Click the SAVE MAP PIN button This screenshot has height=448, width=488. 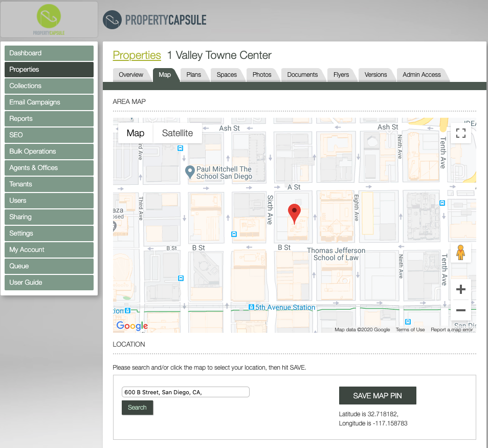tap(378, 396)
